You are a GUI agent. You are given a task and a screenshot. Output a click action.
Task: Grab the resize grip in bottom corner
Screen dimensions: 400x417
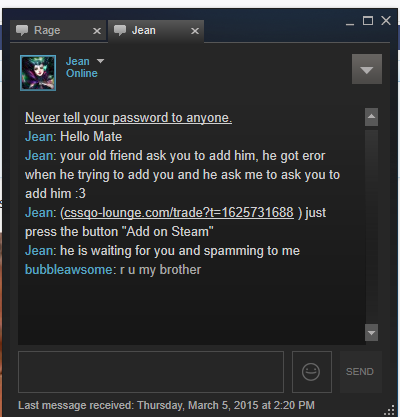(x=389, y=410)
